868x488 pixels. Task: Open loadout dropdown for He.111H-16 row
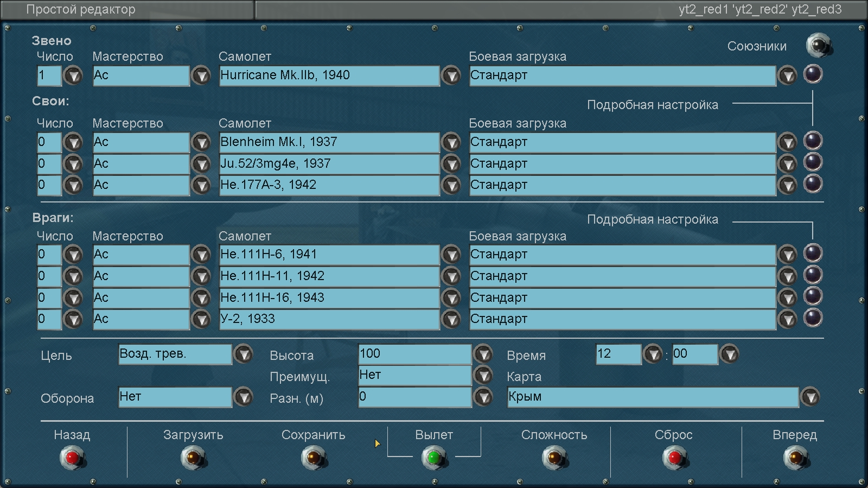(x=787, y=297)
